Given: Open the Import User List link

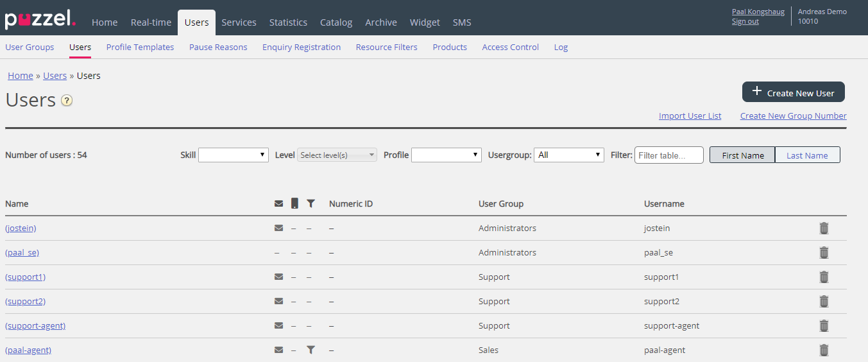Looking at the screenshot, I should coord(690,116).
